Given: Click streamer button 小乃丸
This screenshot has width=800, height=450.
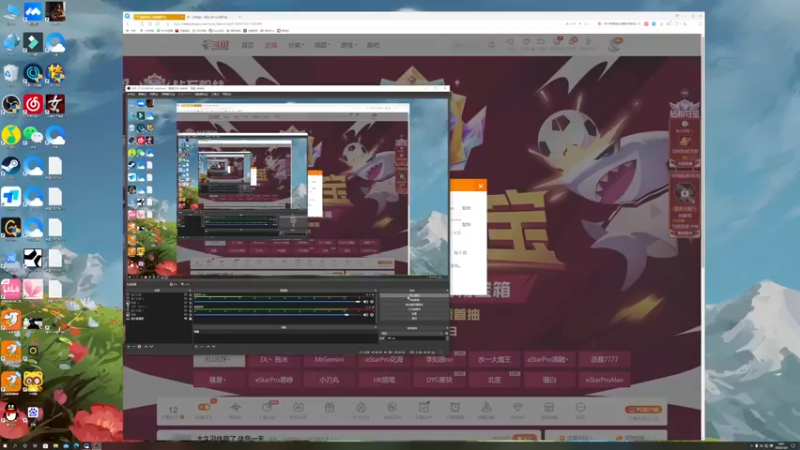Looking at the screenshot, I should click(x=329, y=380).
